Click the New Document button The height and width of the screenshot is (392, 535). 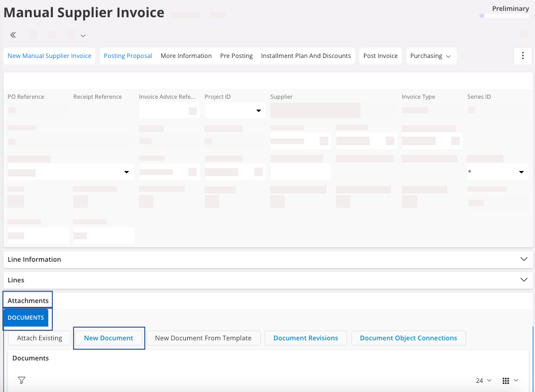(108, 338)
